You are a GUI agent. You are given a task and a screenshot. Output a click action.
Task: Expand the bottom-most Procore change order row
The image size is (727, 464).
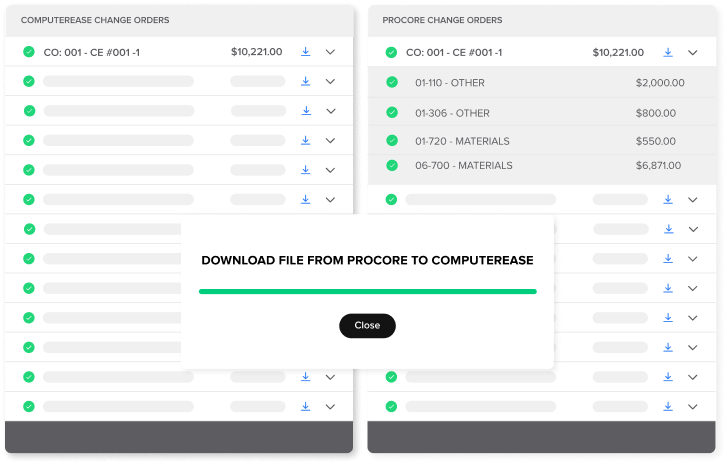693,407
